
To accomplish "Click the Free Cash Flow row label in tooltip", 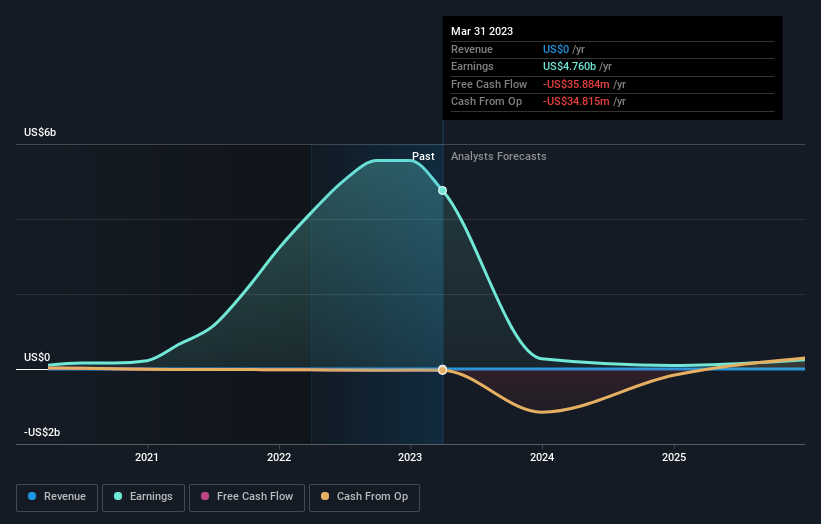I will click(x=489, y=84).
